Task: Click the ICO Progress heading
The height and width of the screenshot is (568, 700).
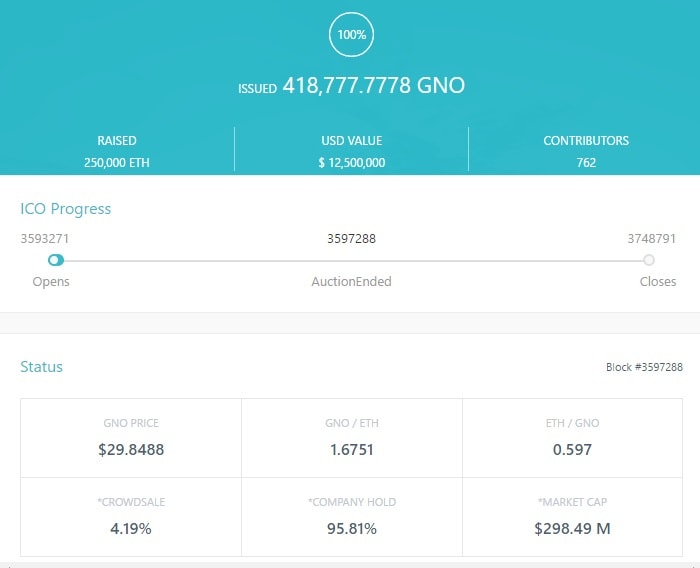Action: tap(66, 209)
